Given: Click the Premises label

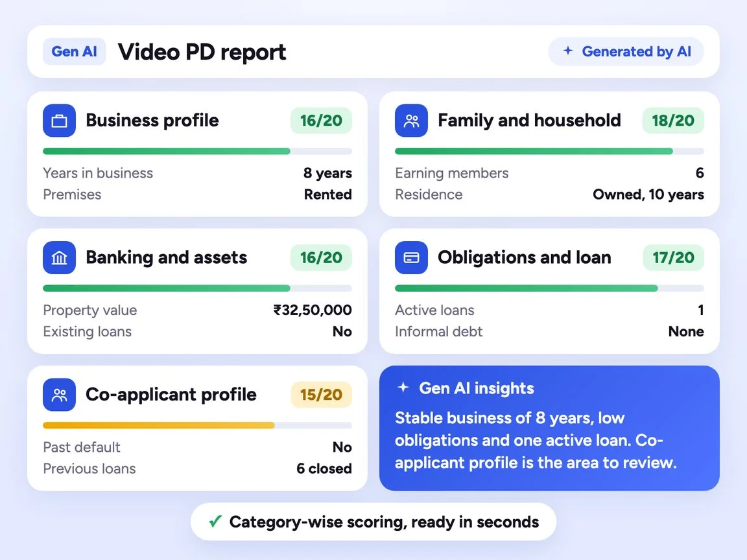Looking at the screenshot, I should pyautogui.click(x=72, y=194).
